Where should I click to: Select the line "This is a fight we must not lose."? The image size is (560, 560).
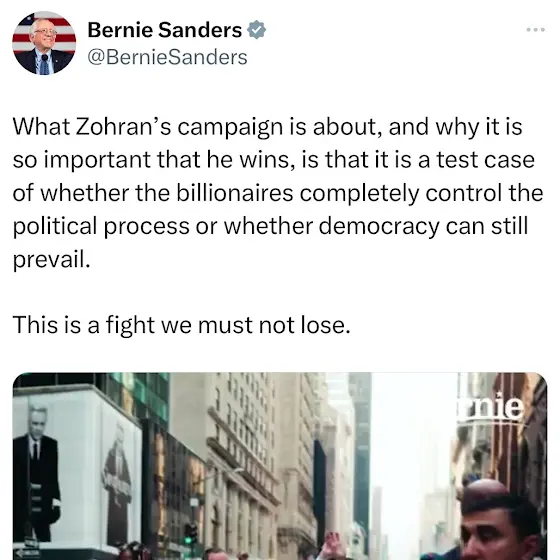[181, 325]
